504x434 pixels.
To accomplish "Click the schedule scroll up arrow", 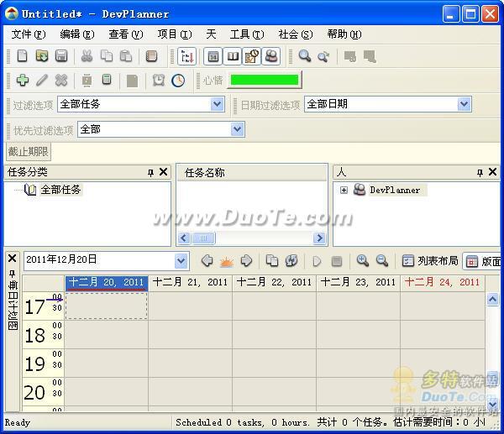I will 492,300.
